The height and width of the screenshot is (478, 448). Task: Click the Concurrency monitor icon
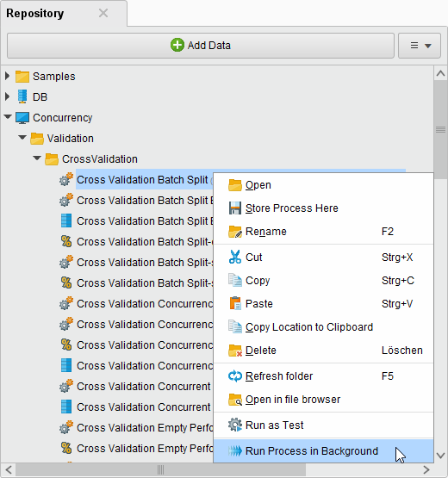tap(22, 118)
